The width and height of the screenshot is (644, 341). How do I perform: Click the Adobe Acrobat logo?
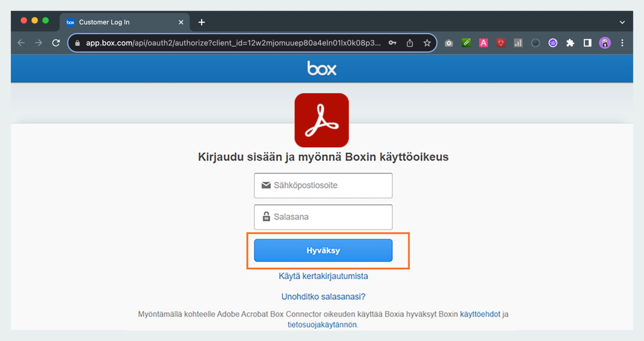click(x=322, y=120)
